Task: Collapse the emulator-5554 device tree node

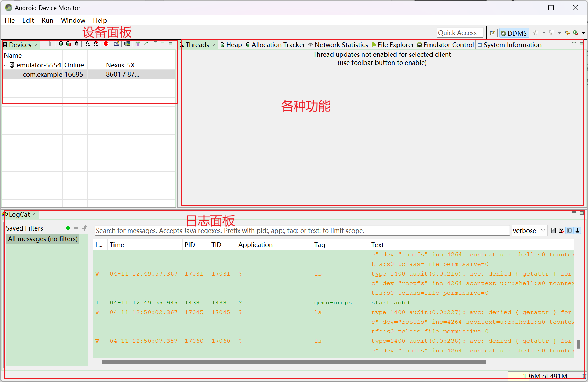Action: (x=6, y=65)
